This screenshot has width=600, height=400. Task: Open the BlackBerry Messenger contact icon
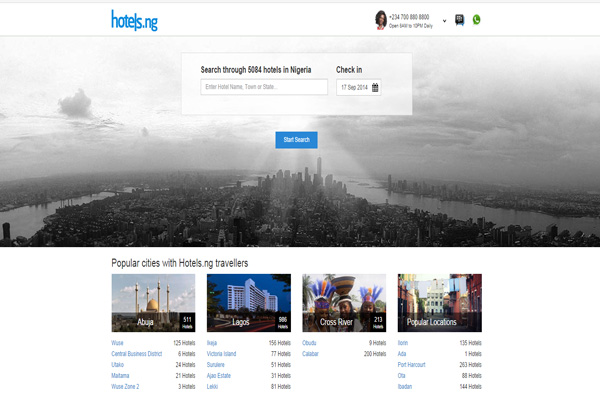[x=459, y=19]
